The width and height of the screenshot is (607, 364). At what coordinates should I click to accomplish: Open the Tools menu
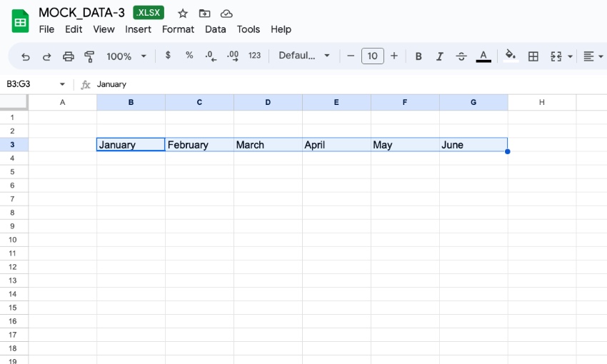tap(248, 29)
